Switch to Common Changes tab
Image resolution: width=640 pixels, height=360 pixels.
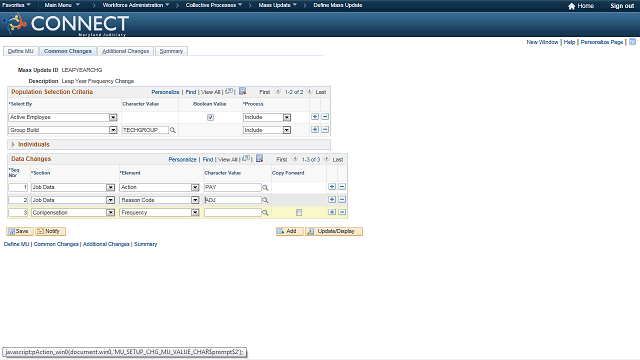(x=68, y=51)
